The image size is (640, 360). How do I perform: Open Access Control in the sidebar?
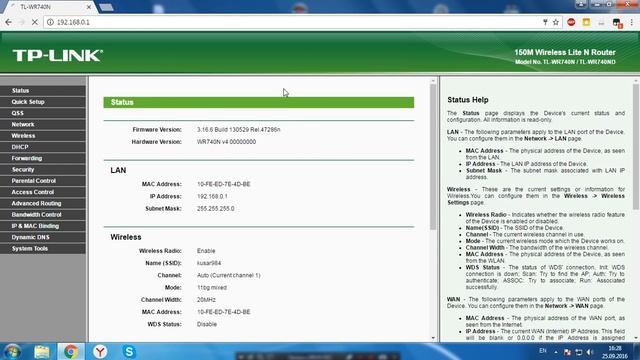(43, 192)
